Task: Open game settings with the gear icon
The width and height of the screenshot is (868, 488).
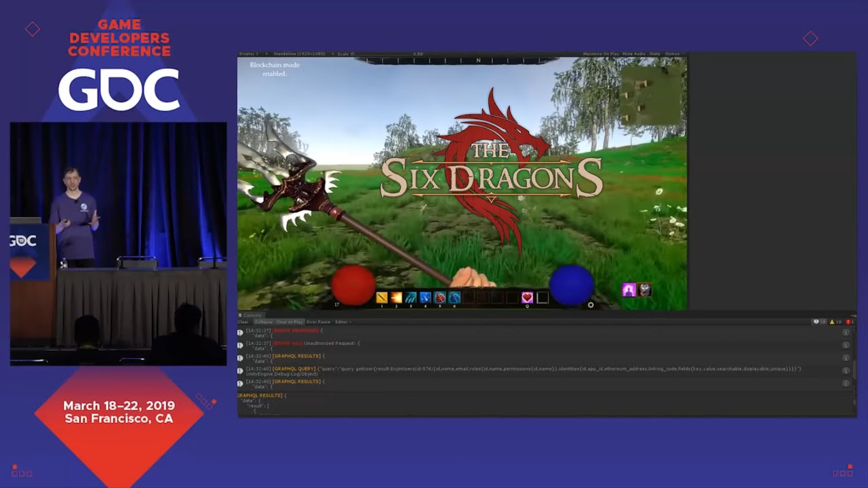Action: [591, 305]
